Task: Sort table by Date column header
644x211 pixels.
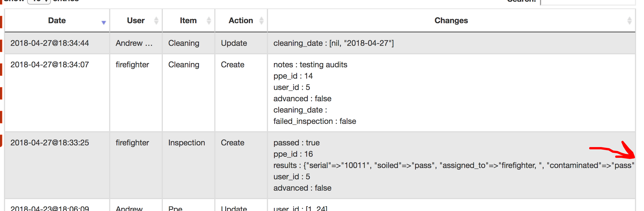Action: (57, 20)
